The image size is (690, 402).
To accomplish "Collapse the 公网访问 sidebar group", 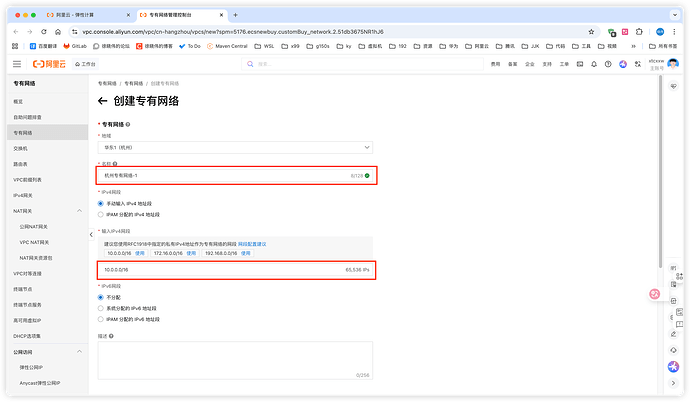I will tap(80, 352).
